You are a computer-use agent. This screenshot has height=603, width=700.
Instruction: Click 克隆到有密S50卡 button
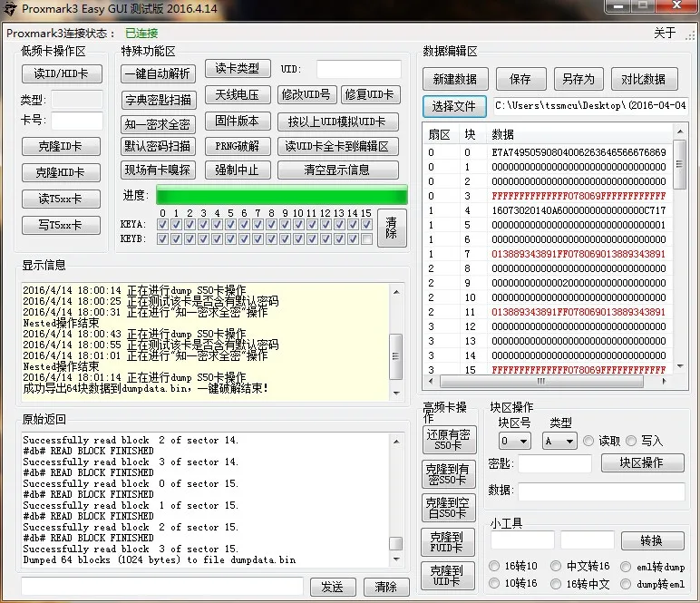click(x=449, y=474)
